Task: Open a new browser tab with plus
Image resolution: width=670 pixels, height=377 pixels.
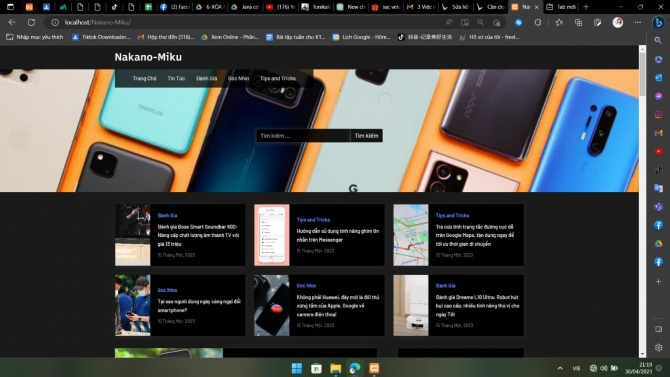Action: pos(586,7)
